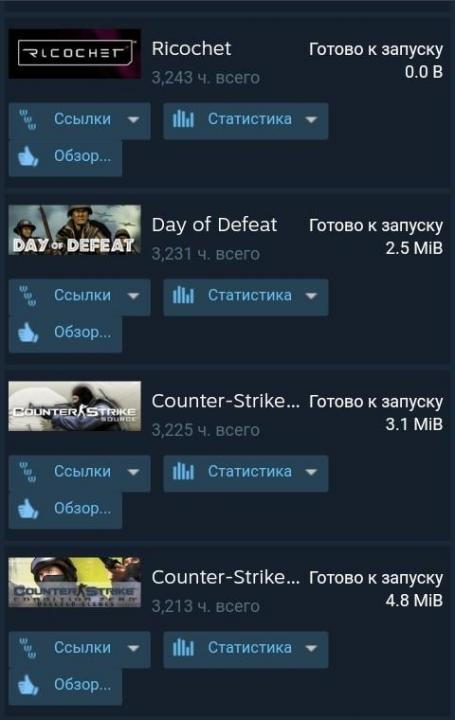Select the Day of Defeat title text
Image resolution: width=455 pixels, height=720 pixels.
coord(214,225)
